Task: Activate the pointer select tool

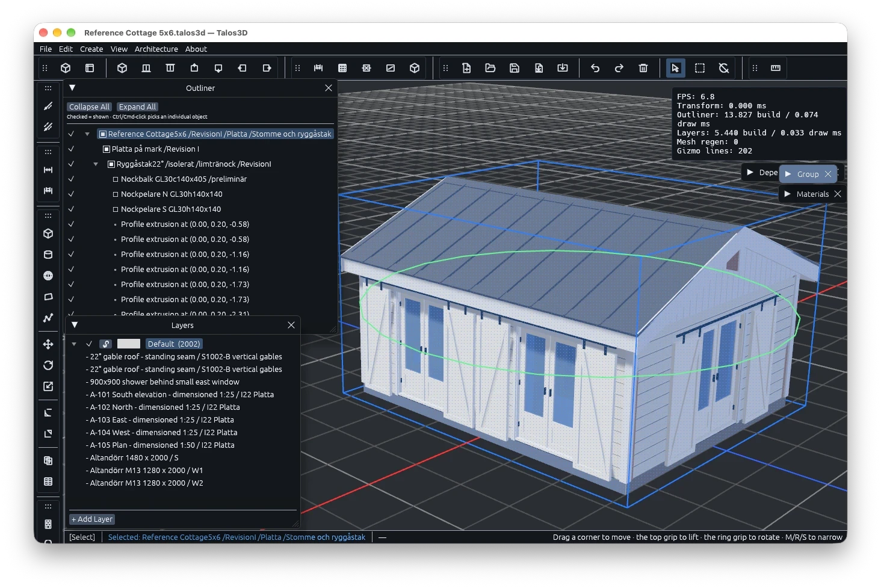Action: (x=676, y=68)
